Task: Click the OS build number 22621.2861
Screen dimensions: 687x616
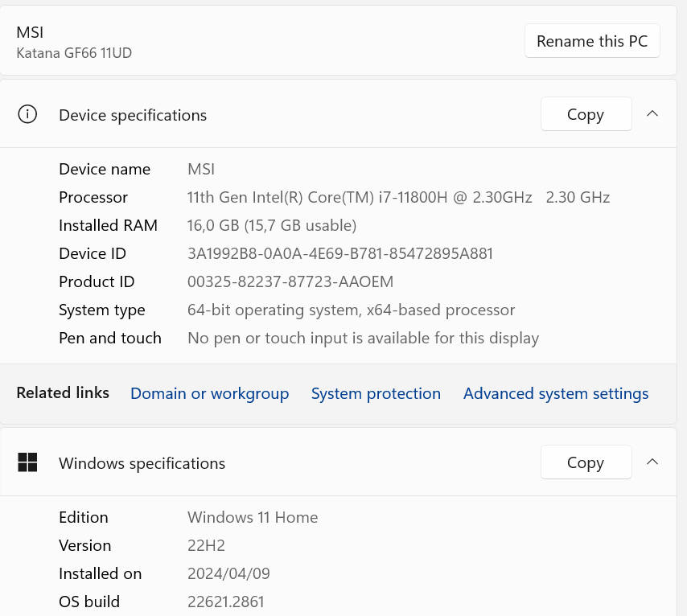Action: tap(225, 602)
